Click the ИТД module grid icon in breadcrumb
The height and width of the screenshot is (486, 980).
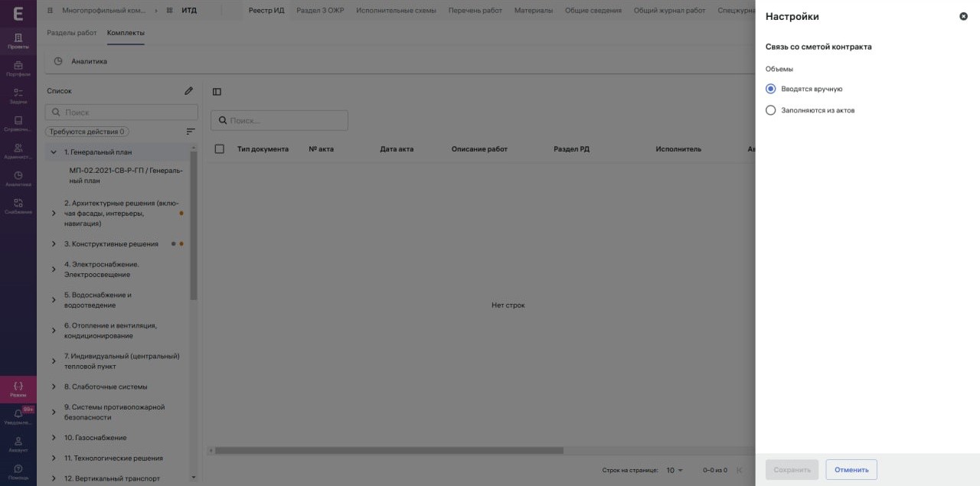coord(171,11)
